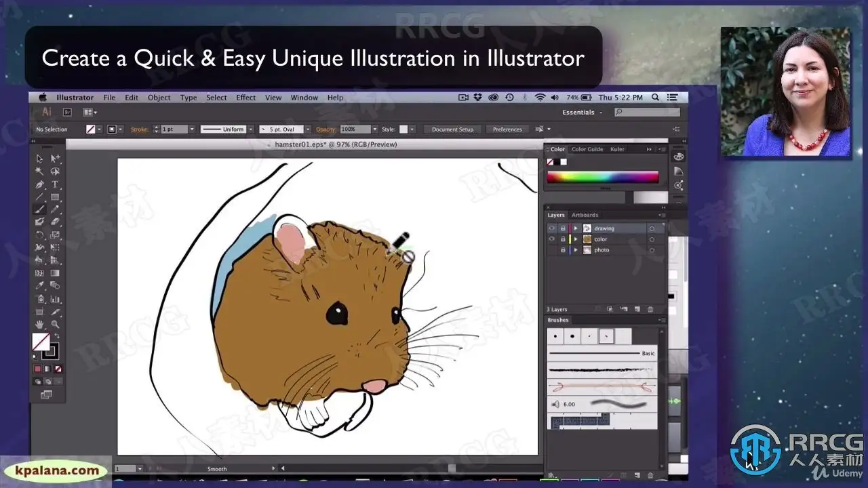Select the Selection tool arrow
This screenshot has width=868, height=488.
40,159
